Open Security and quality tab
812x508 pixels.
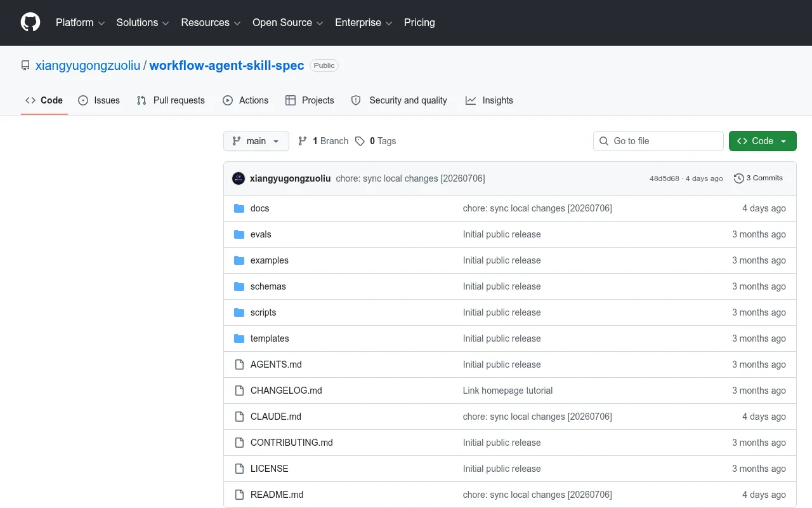pyautogui.click(x=399, y=100)
